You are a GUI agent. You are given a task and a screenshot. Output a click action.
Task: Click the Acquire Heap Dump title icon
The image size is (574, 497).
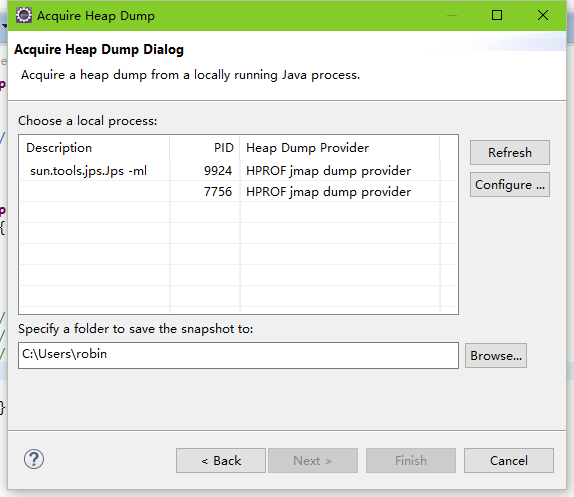point(24,15)
